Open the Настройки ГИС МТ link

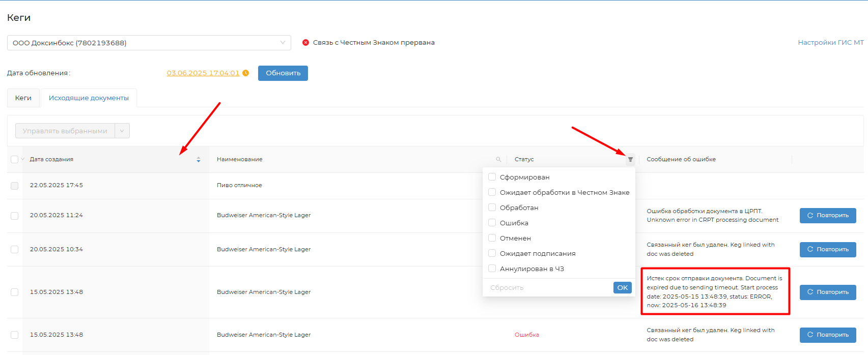click(830, 43)
